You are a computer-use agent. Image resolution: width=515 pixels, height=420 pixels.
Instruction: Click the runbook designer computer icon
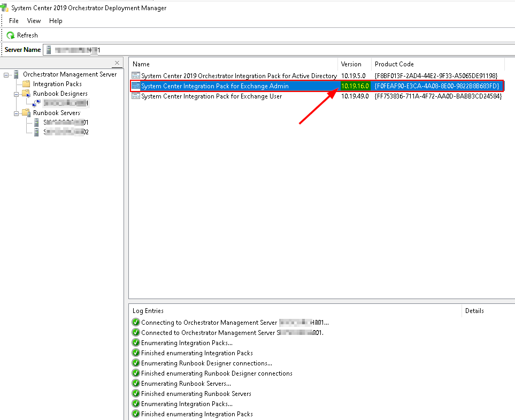36,103
